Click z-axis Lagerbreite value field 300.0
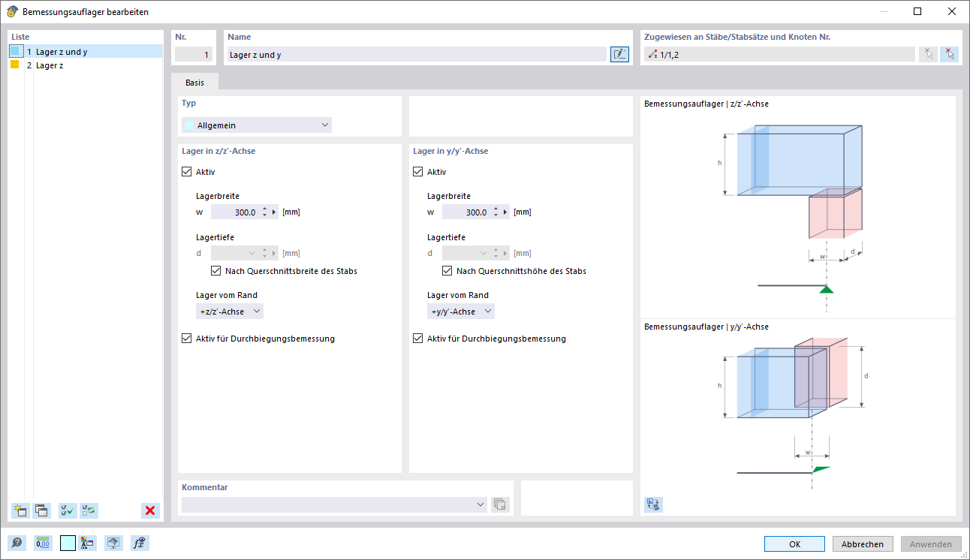 (x=235, y=212)
